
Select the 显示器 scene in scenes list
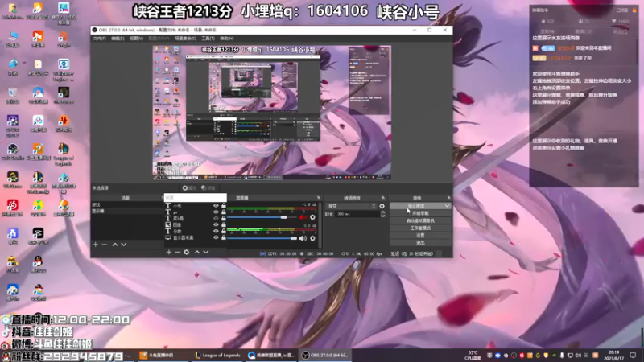tap(127, 211)
